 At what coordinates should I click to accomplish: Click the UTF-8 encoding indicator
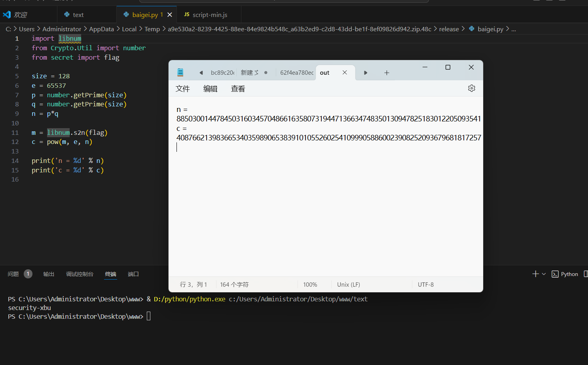pyautogui.click(x=426, y=284)
